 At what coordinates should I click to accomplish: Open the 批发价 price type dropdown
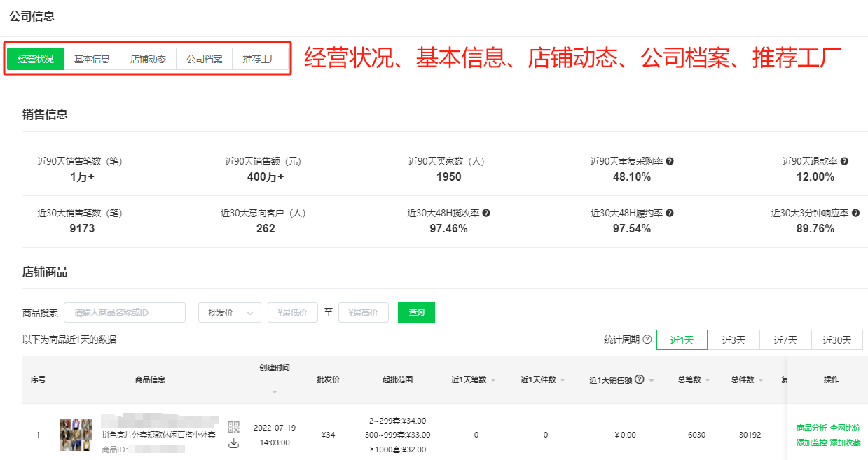coord(229,312)
